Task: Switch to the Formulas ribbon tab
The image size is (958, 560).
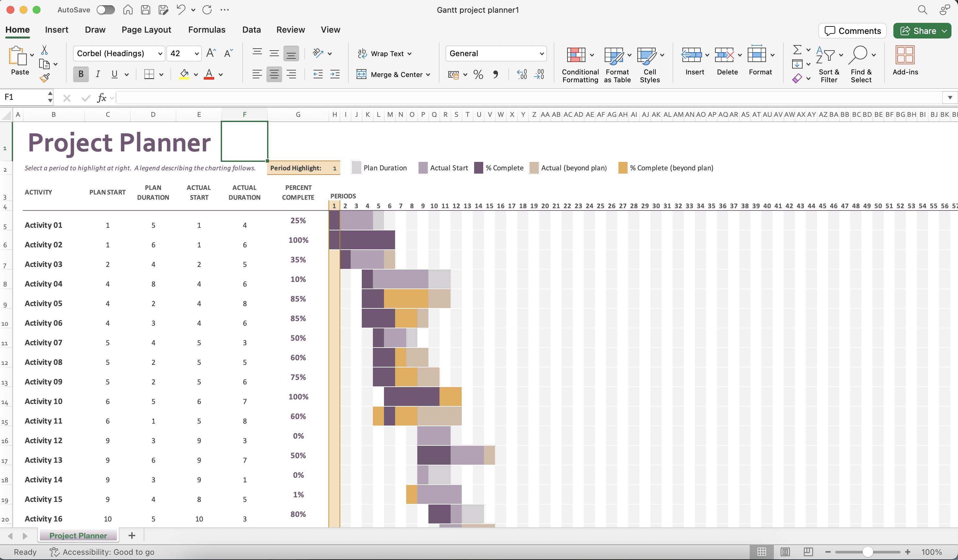Action: click(x=206, y=30)
